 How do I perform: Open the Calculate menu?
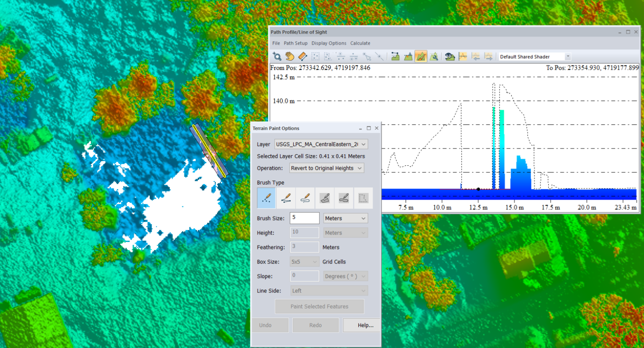tap(360, 43)
